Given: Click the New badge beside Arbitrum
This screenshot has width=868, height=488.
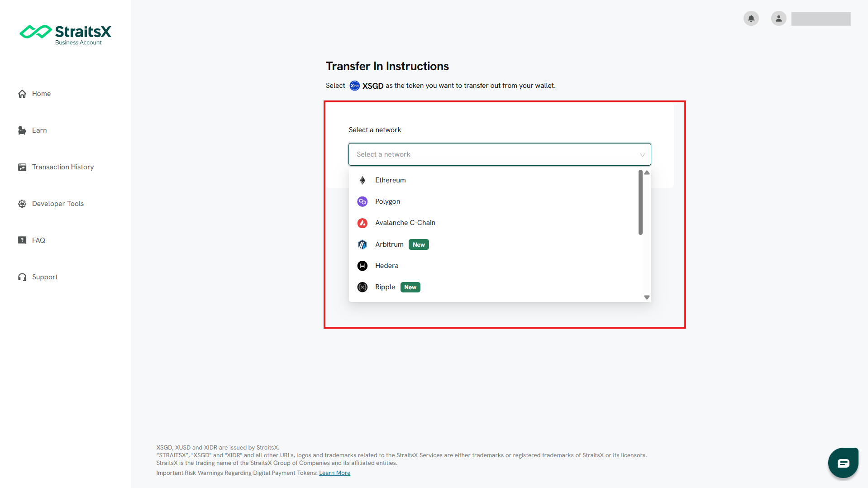Looking at the screenshot, I should [419, 244].
